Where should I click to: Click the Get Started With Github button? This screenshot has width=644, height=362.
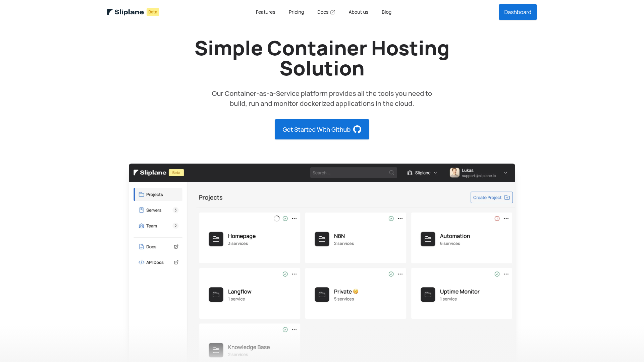coord(322,129)
